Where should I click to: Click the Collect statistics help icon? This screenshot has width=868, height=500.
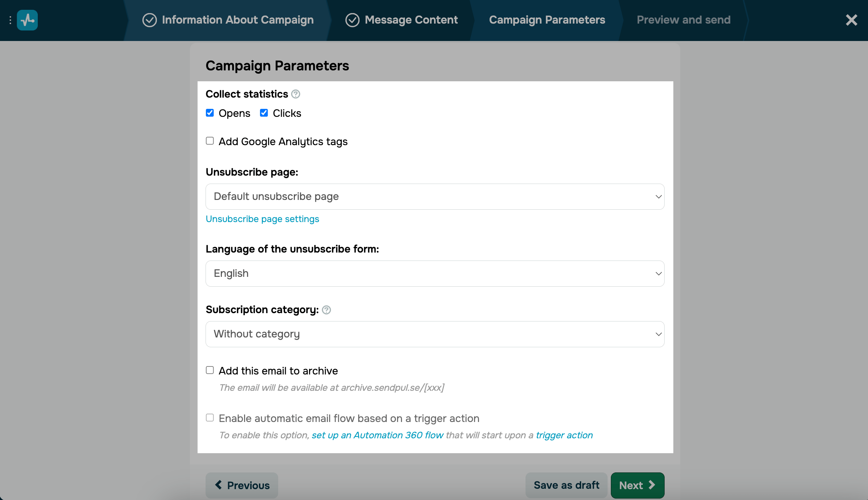(296, 94)
